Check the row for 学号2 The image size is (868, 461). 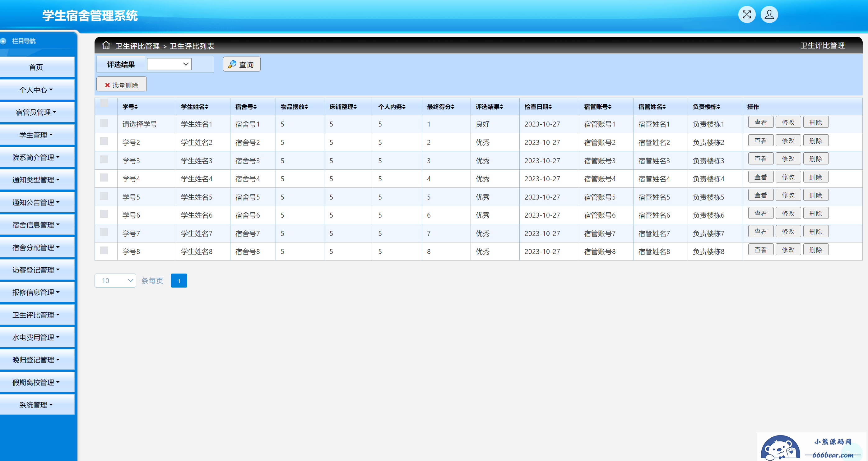pyautogui.click(x=104, y=141)
